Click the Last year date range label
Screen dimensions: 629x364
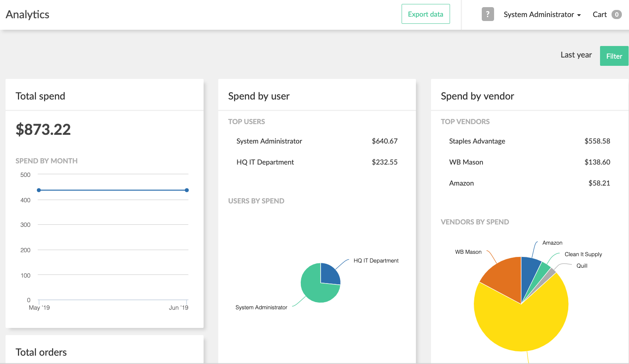click(x=576, y=55)
